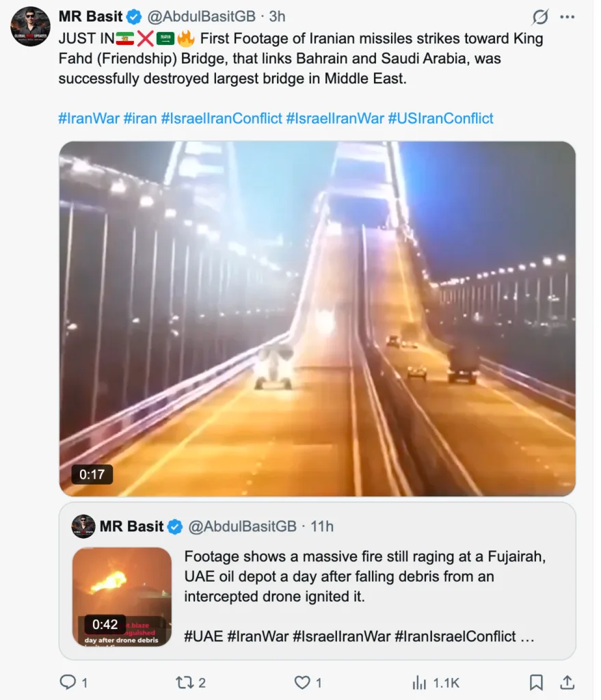Open the 3h timestamp link
Viewport: 601px width, 700px height.
[277, 16]
